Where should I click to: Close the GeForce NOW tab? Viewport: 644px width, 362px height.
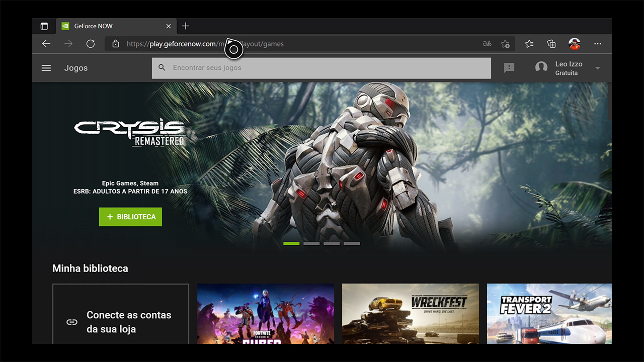point(169,26)
